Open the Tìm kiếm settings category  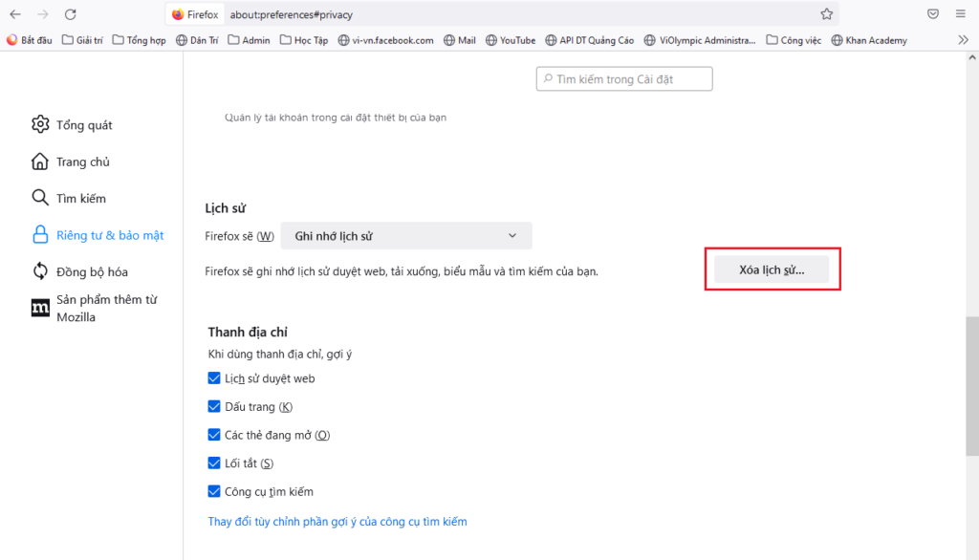click(x=69, y=198)
